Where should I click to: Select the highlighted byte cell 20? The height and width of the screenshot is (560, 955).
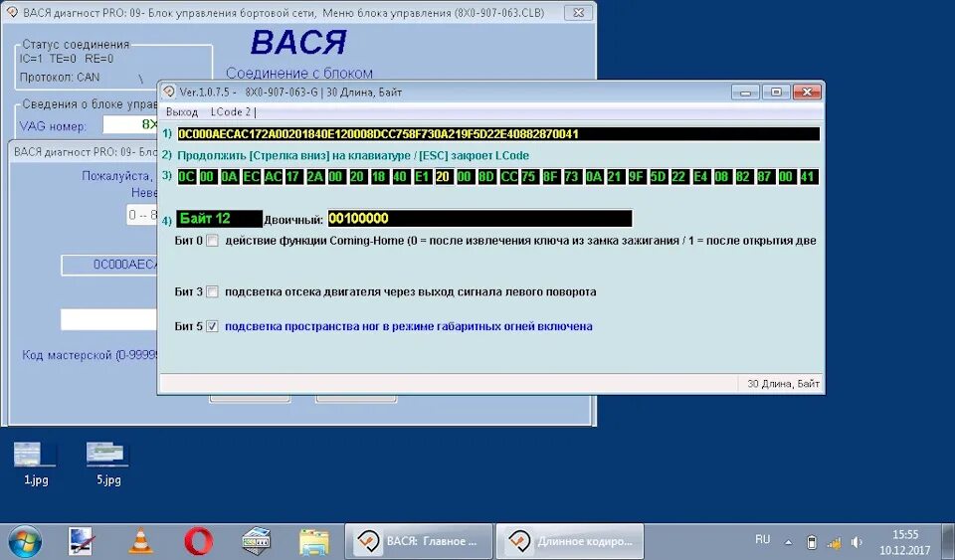click(x=444, y=177)
